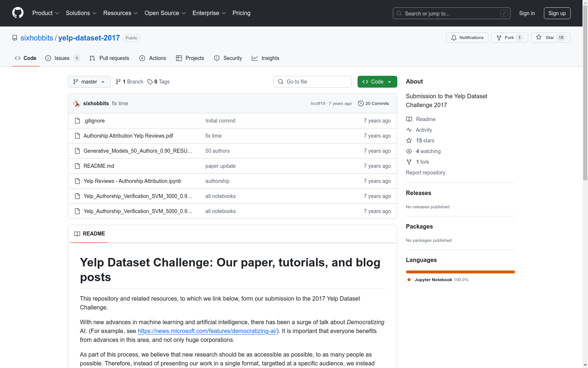Click Report repository
Viewport: 588px width, 368px height.
pyautogui.click(x=426, y=173)
